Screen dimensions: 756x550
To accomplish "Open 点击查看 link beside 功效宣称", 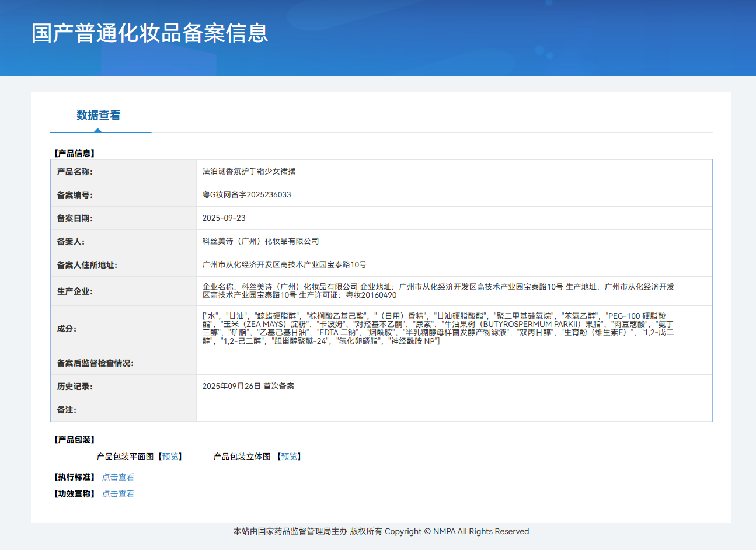I will pyautogui.click(x=118, y=494).
